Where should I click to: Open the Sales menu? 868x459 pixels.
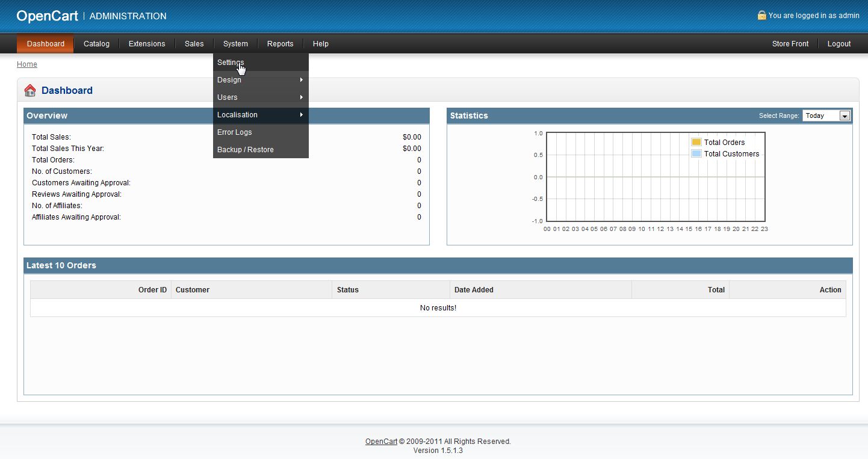[194, 44]
